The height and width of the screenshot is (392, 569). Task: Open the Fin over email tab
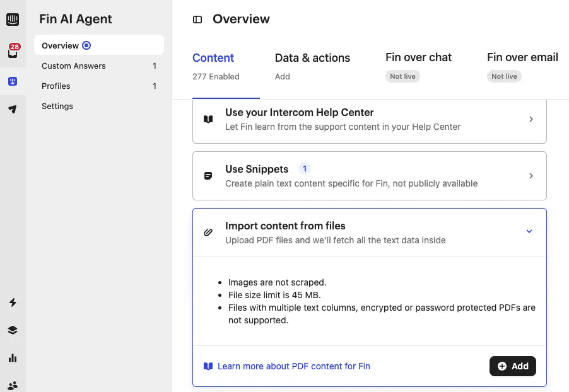click(522, 57)
